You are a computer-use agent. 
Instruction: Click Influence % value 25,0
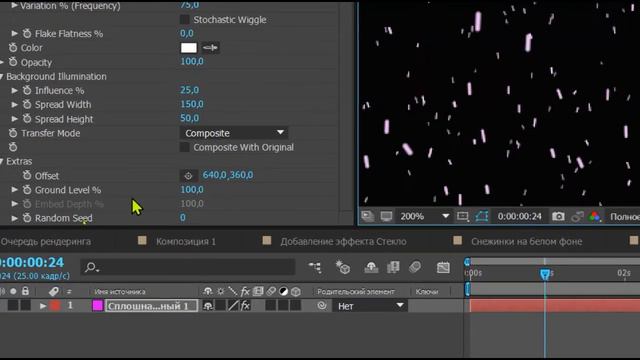click(x=190, y=90)
